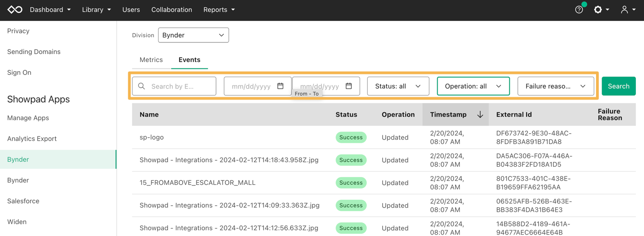This screenshot has width=644, height=236.
Task: Click the Showpad Apps sidebar heading
Action: (x=38, y=99)
